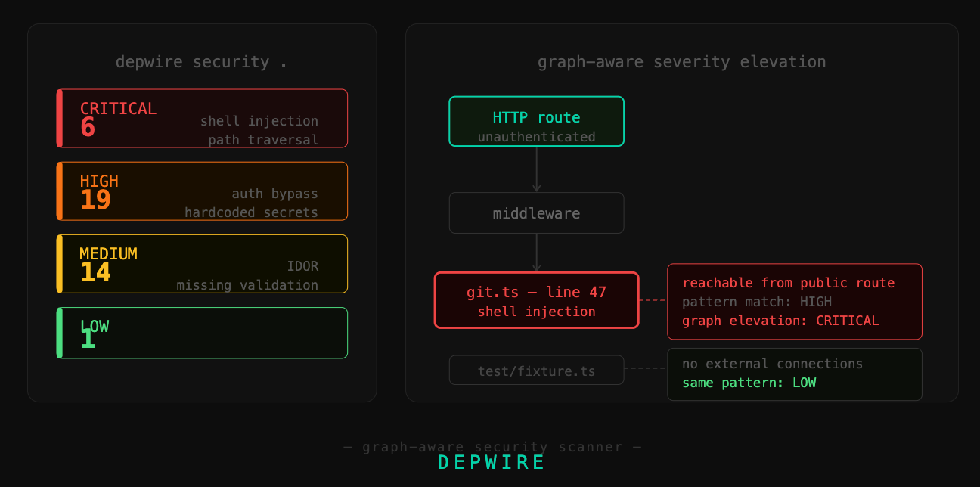
Task: Click the 'depwire security .' heading
Action: pyautogui.click(x=202, y=62)
